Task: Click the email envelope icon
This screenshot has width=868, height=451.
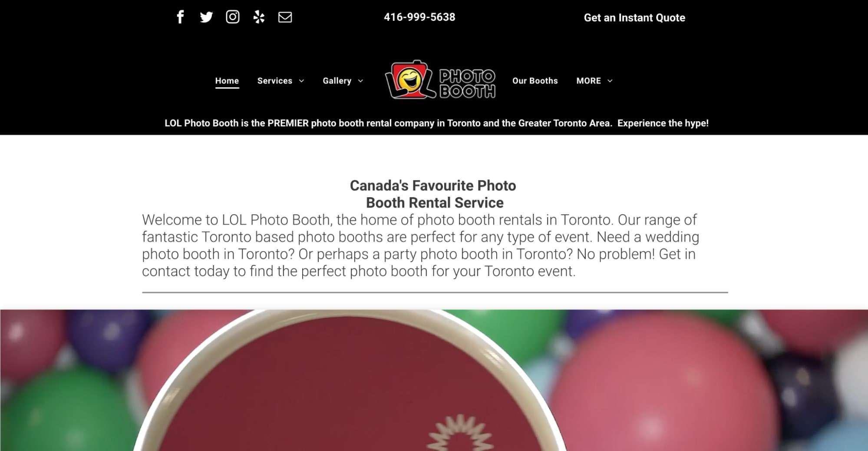Action: (285, 17)
